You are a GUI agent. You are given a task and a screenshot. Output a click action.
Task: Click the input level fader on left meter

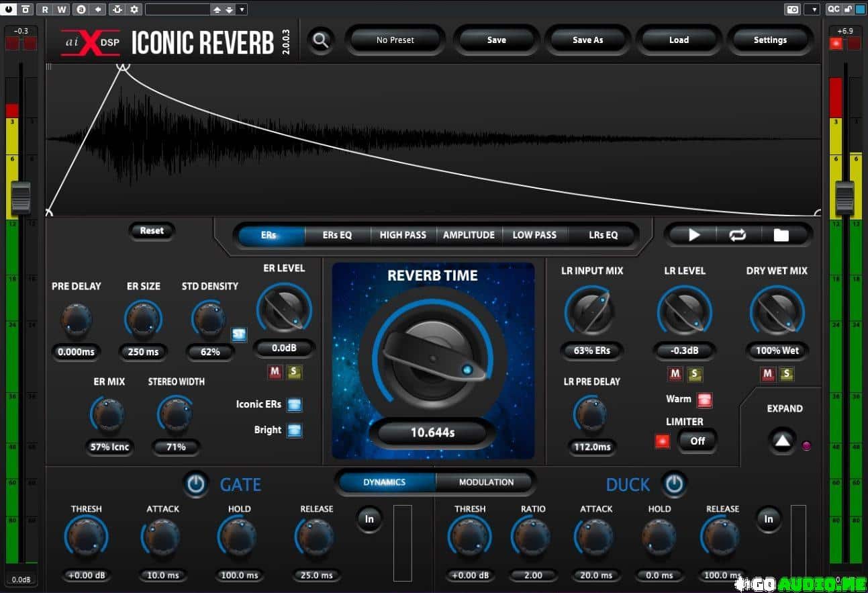tap(21, 198)
